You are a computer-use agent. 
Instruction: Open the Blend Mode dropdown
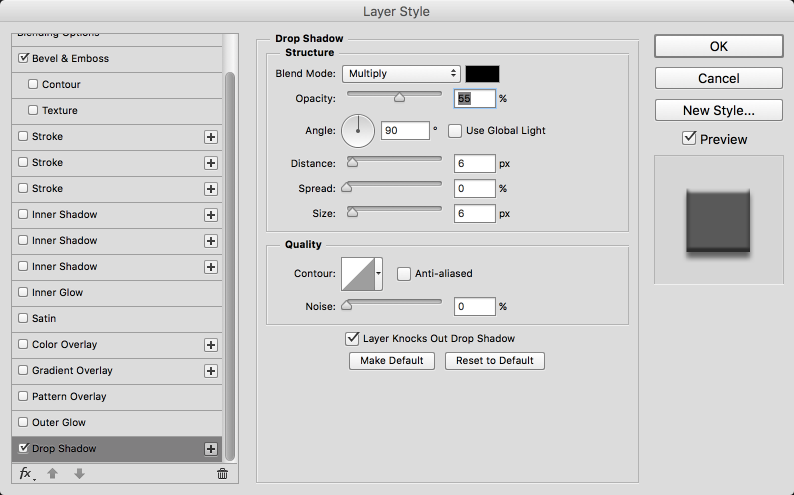[401, 73]
